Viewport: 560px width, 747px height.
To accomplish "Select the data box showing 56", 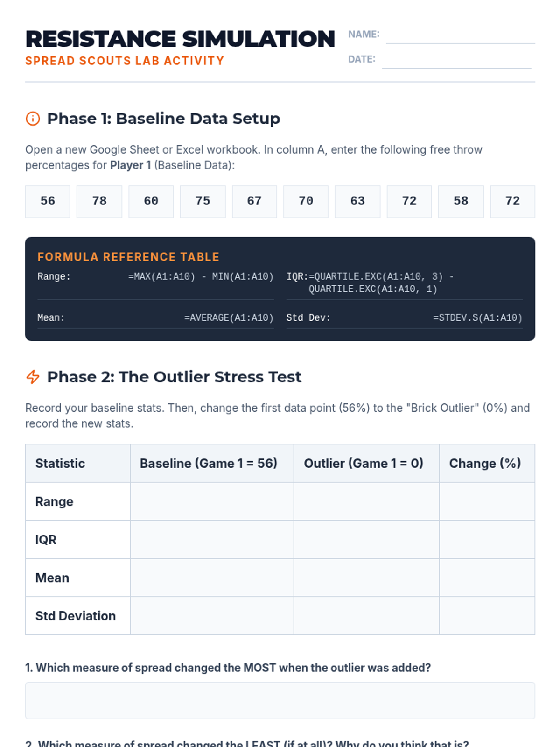I will 48,201.
